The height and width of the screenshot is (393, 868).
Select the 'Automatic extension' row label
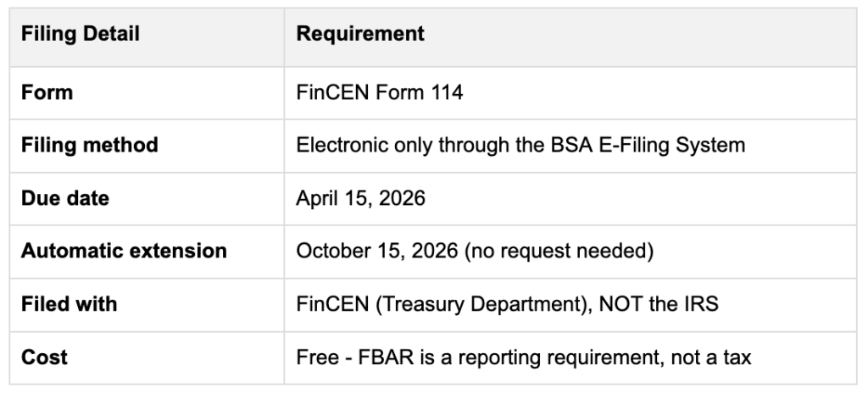tap(123, 252)
